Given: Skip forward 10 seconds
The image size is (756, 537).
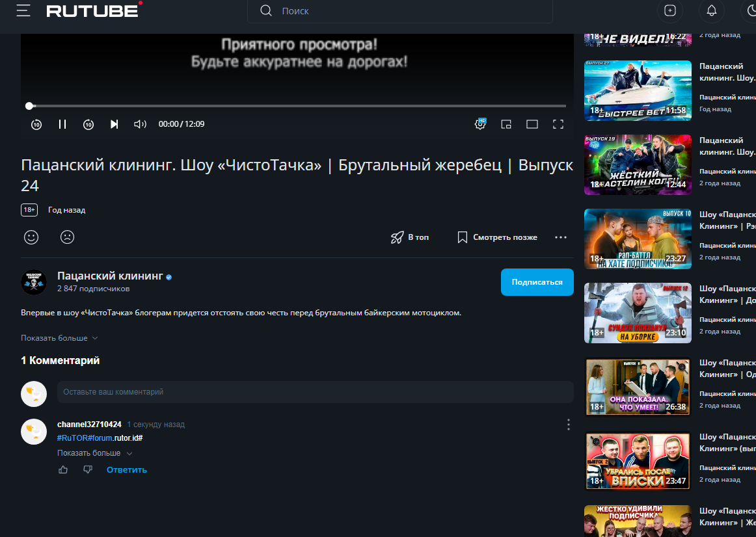Looking at the screenshot, I should (x=88, y=124).
